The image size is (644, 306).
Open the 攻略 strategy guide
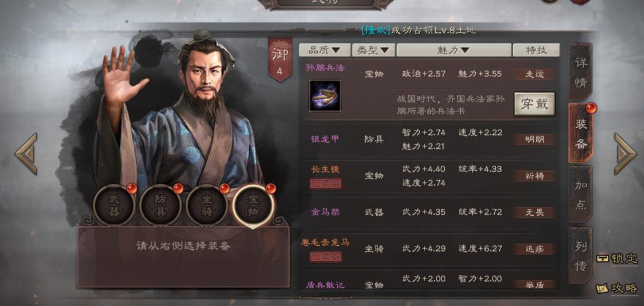pos(617,288)
